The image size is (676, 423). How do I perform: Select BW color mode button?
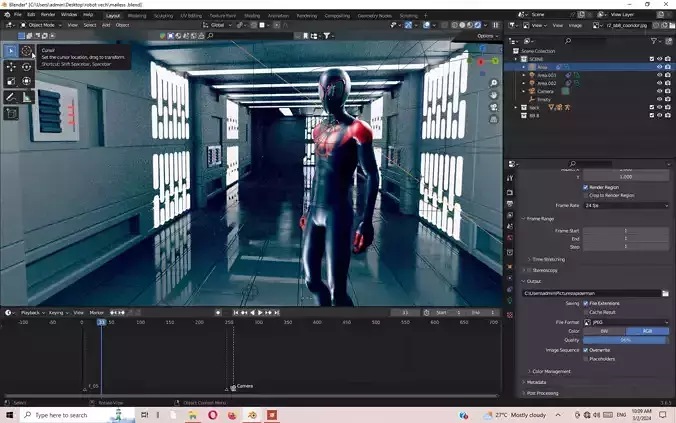(604, 331)
